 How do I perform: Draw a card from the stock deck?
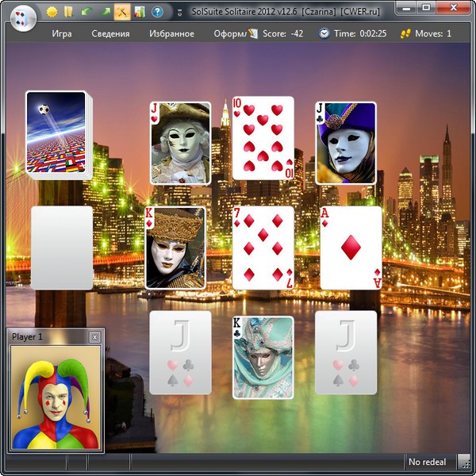point(56,132)
